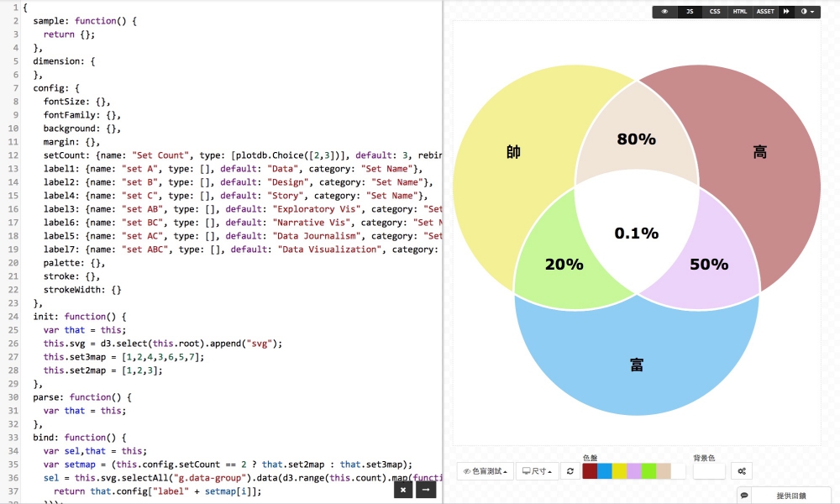Click the right arrow button in code editor
This screenshot has width=840, height=504.
[426, 490]
